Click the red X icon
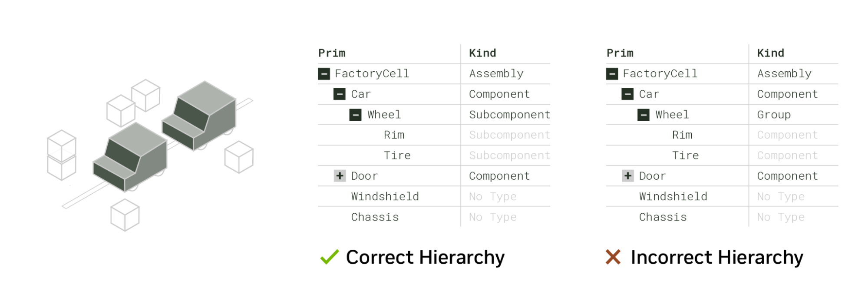 point(613,257)
